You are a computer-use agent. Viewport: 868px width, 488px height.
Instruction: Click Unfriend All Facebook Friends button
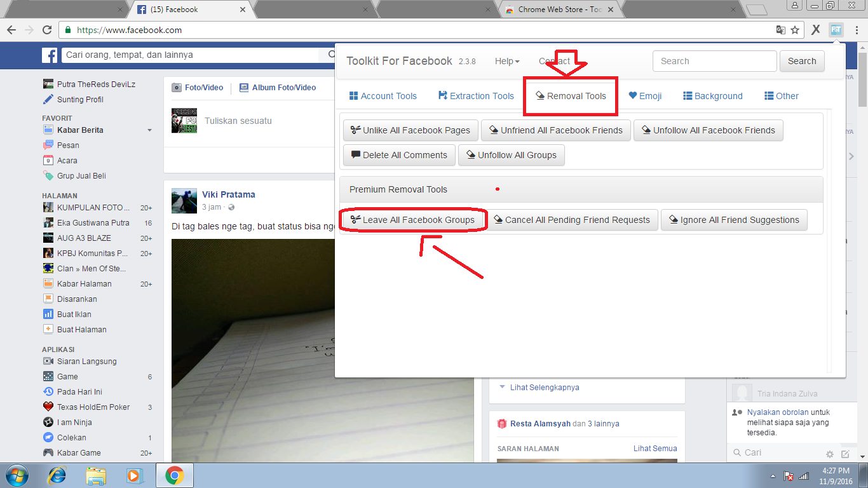pos(556,130)
